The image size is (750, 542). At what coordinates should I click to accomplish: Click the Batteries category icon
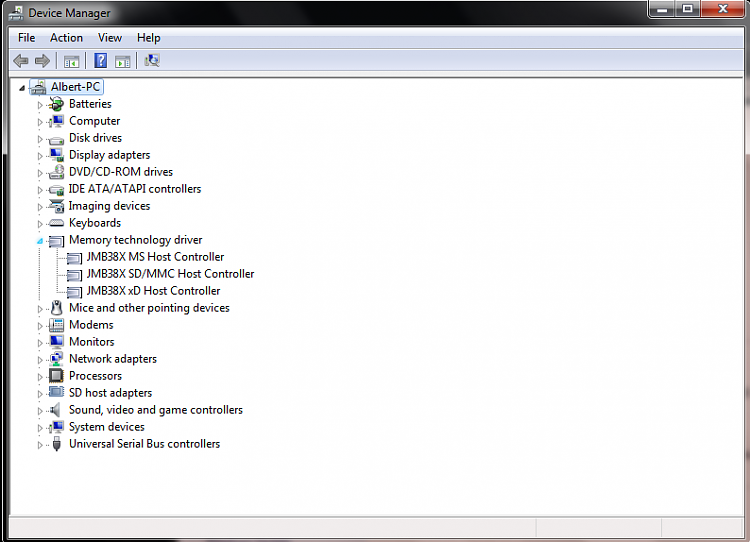point(56,104)
